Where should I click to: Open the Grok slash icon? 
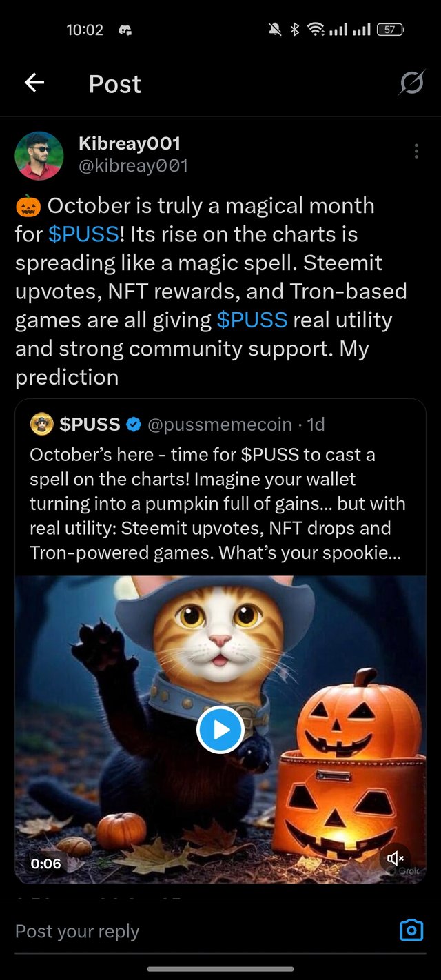click(411, 83)
